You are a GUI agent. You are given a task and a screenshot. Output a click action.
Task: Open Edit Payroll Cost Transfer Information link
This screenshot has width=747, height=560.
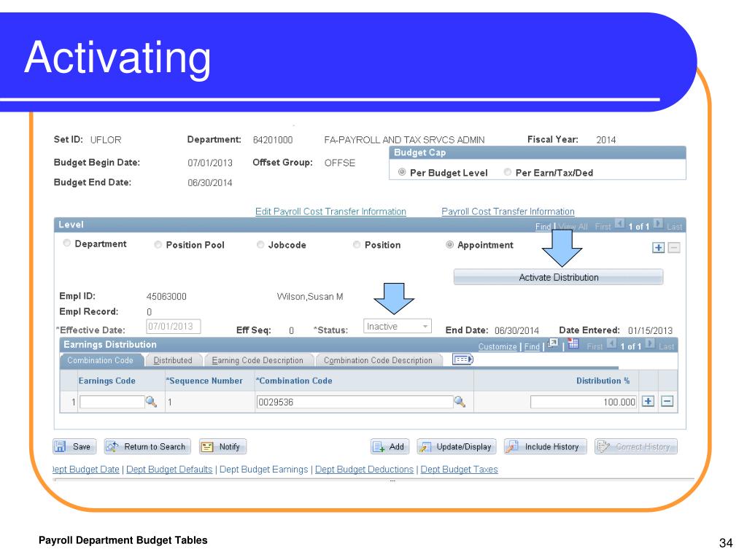tap(330, 211)
